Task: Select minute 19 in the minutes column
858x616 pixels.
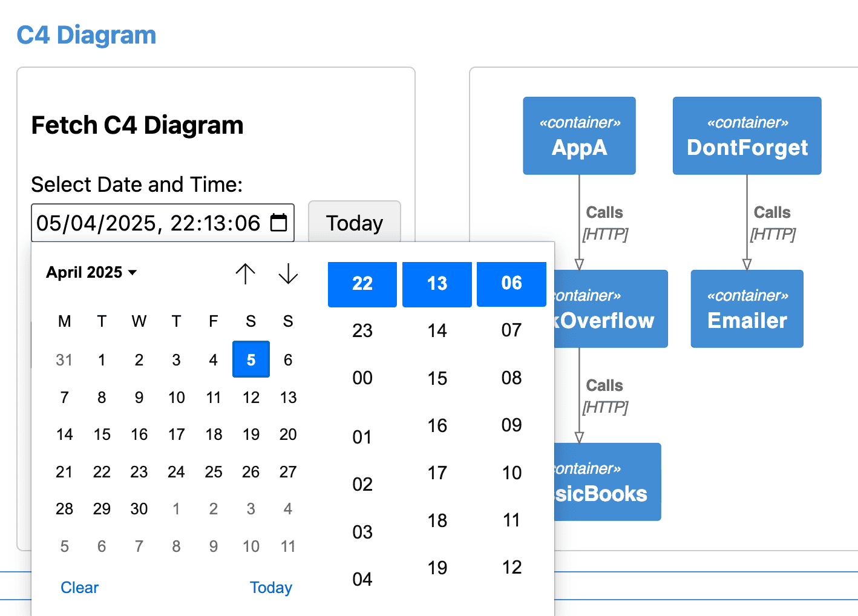Action: [x=436, y=567]
